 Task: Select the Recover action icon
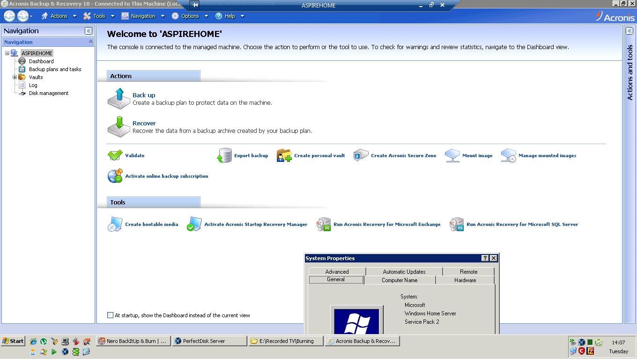click(x=119, y=126)
